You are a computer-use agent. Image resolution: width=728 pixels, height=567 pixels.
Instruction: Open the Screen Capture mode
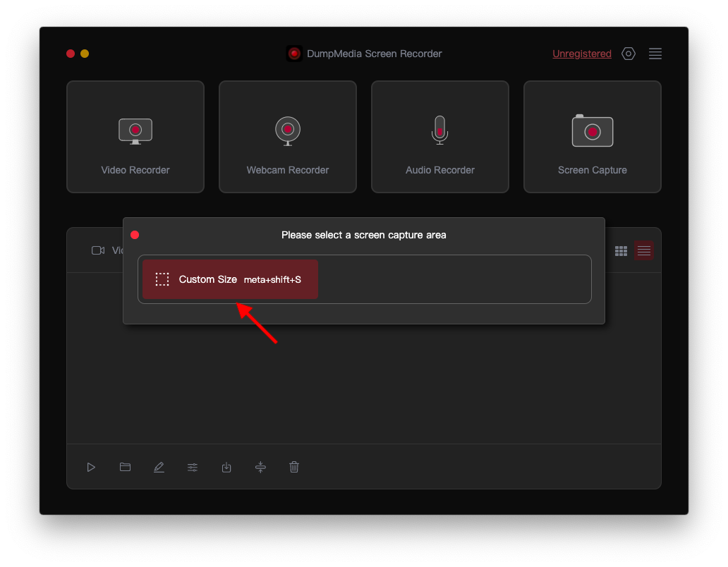(592, 136)
